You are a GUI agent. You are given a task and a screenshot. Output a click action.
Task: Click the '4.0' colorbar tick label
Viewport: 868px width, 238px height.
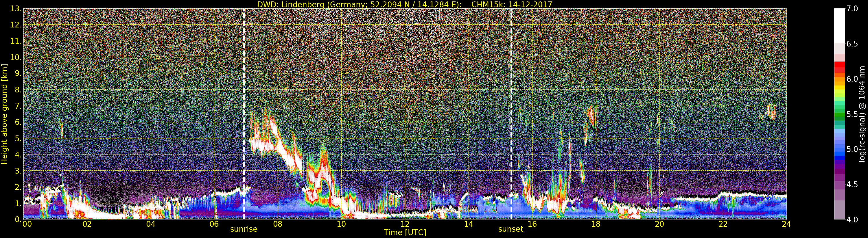click(852, 220)
